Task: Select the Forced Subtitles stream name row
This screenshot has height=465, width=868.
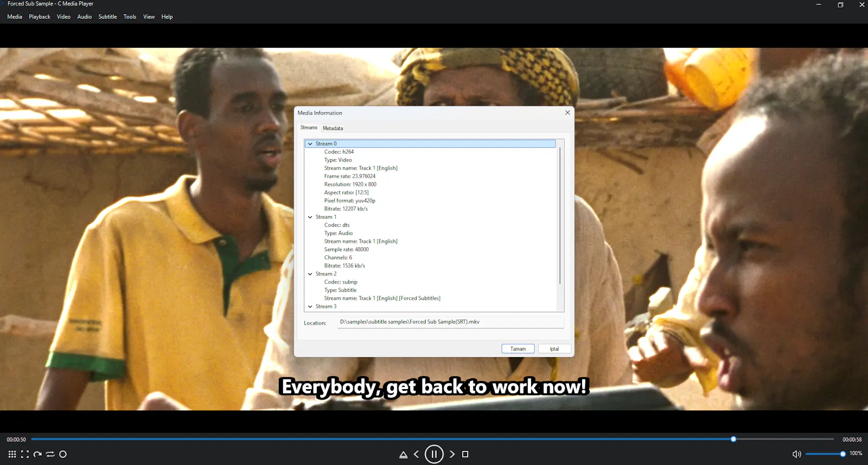Action: pos(382,298)
